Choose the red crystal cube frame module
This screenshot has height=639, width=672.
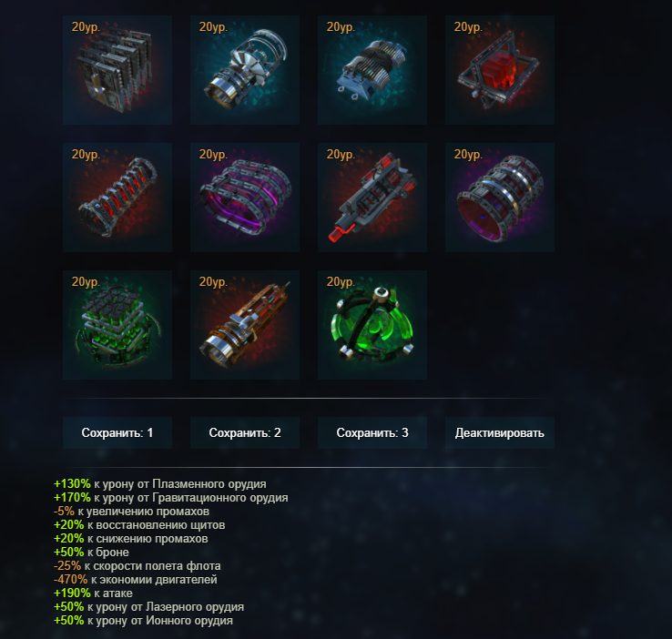click(x=500, y=70)
